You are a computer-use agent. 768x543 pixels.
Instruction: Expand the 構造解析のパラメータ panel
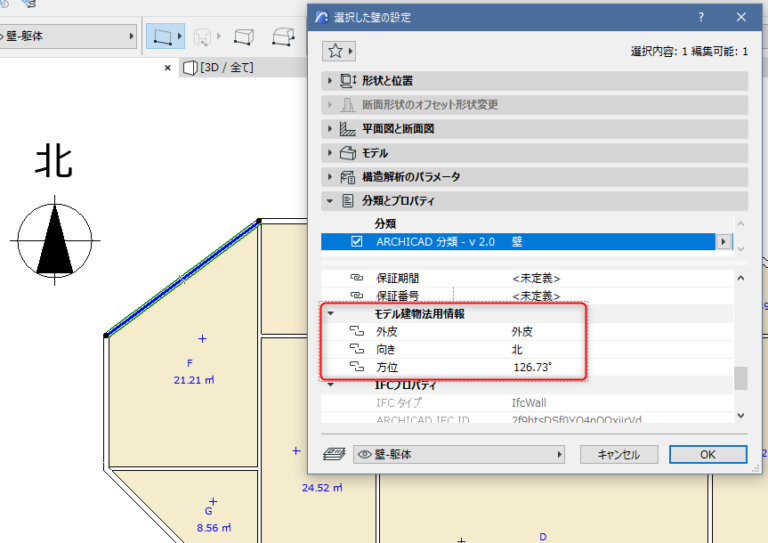coord(330,177)
